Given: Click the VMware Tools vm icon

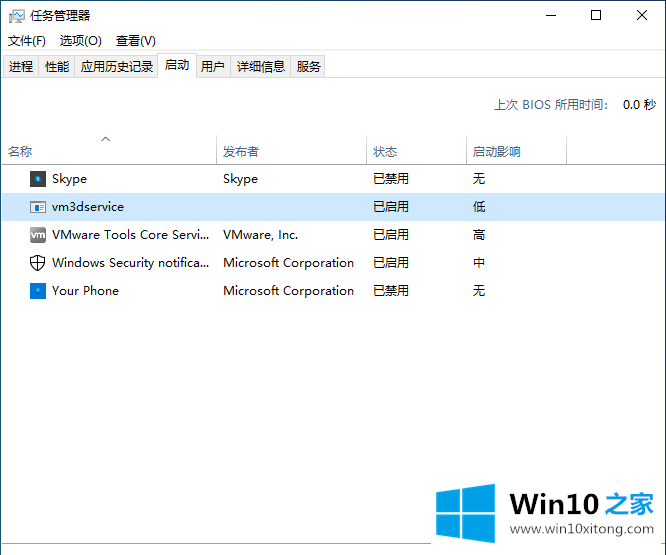Looking at the screenshot, I should 38,235.
